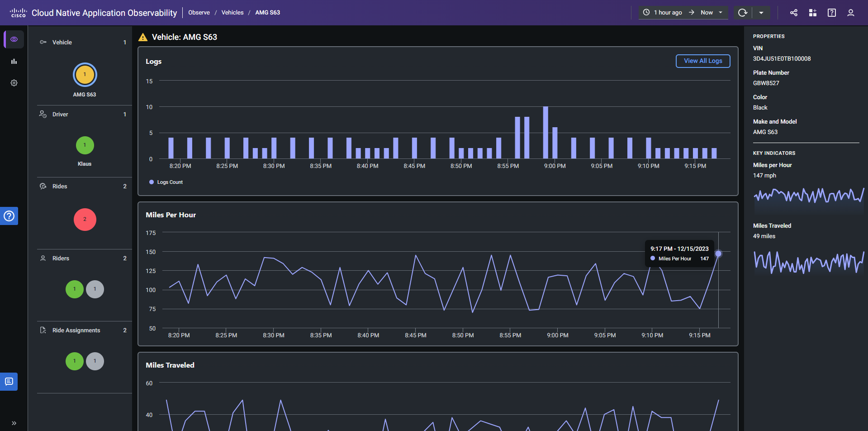The image size is (868, 431).
Task: Select the yellow AMG S63 vehicle node
Action: click(85, 75)
